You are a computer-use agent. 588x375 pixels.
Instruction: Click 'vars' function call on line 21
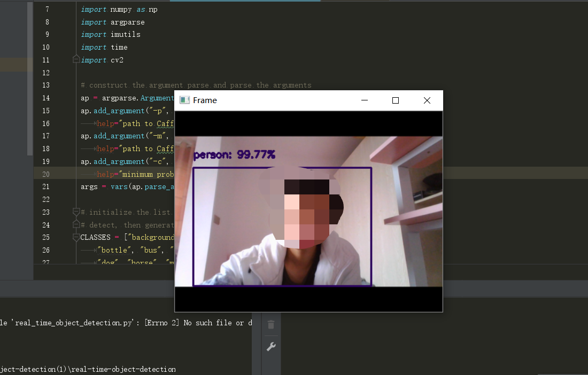pyautogui.click(x=118, y=186)
